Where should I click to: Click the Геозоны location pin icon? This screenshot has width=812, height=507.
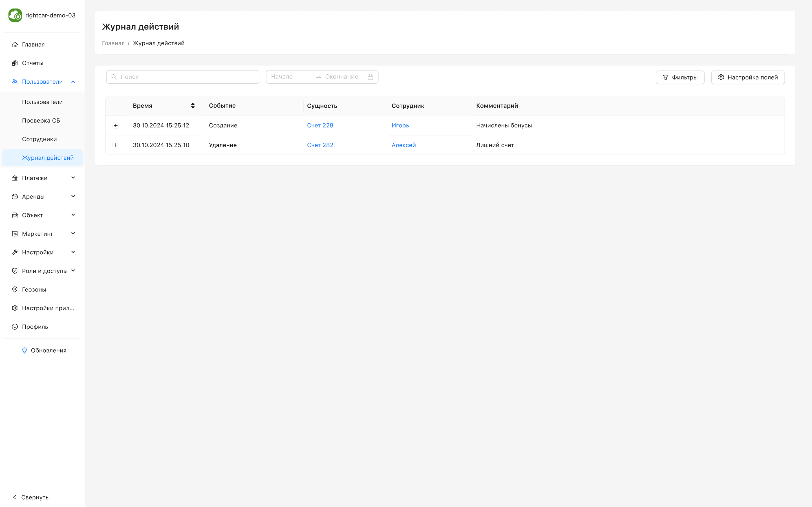15,289
